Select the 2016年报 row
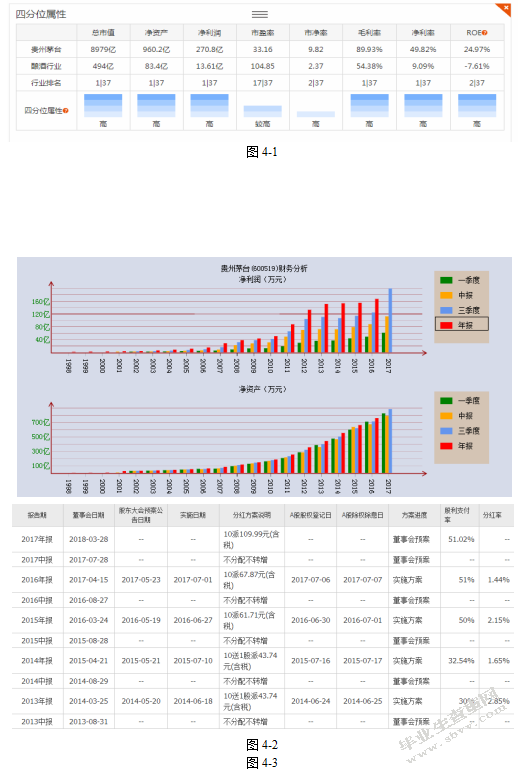The height and width of the screenshot is (769, 518). tap(263, 580)
